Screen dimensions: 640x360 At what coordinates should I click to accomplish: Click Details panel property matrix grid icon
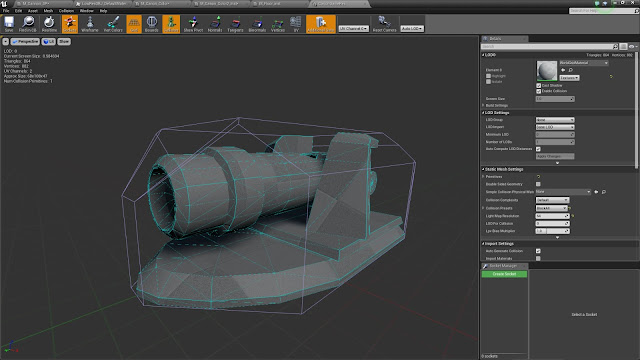pos(623,47)
